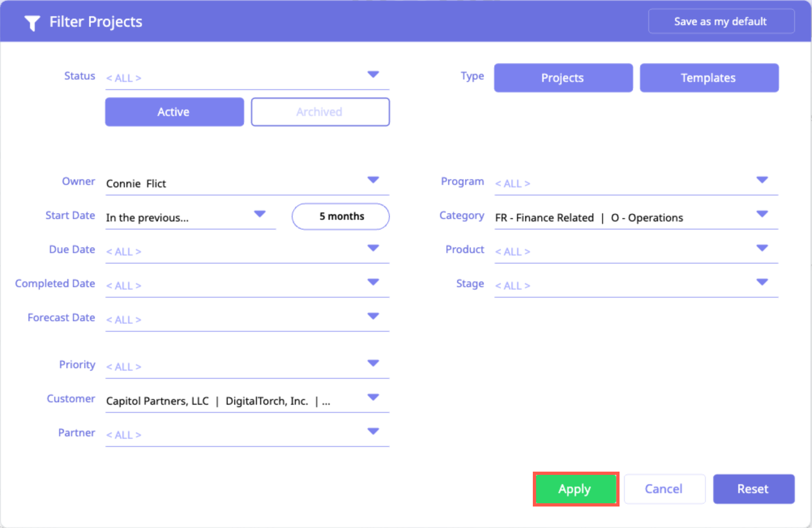Expand the Customer dropdown with Capitol Partners
Screen dimensions: 812x528
(x=373, y=397)
